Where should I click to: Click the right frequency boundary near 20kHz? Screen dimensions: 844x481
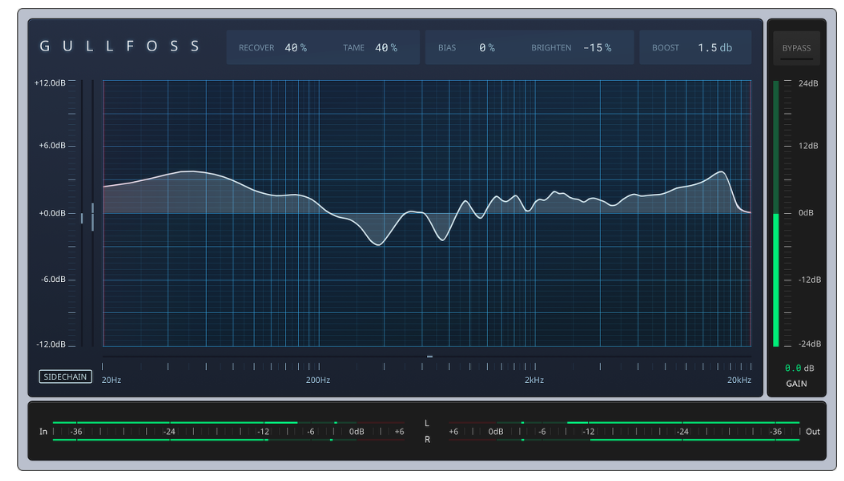(750, 213)
